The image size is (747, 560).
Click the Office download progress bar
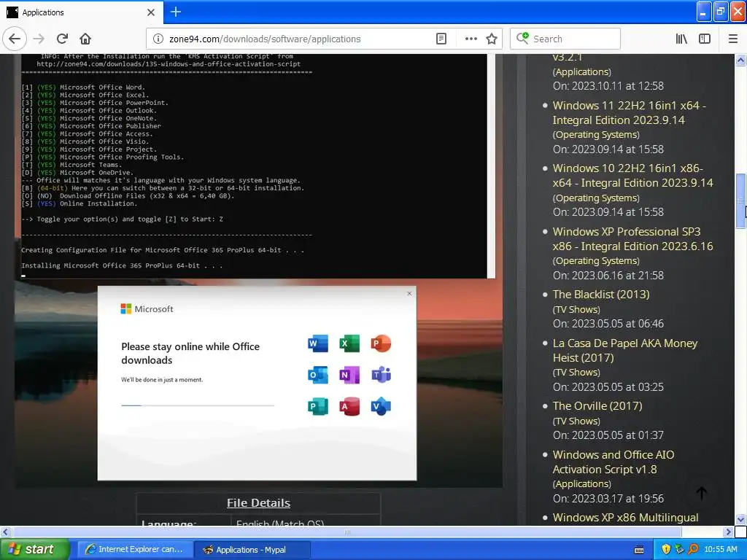coord(198,405)
